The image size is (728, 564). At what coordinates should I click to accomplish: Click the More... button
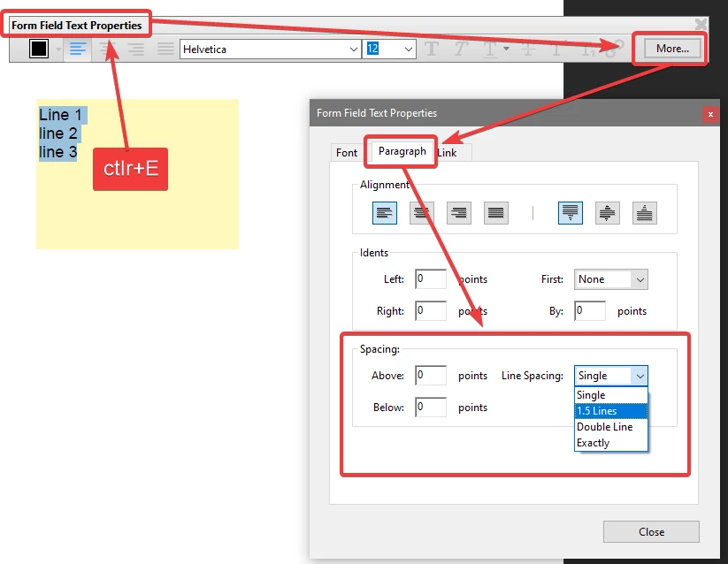[671, 49]
